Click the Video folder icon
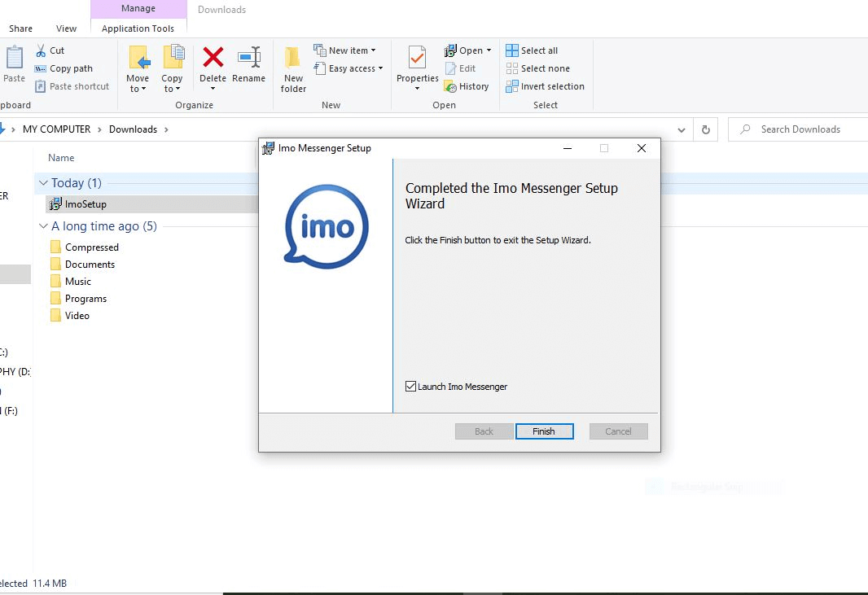 pyautogui.click(x=55, y=316)
